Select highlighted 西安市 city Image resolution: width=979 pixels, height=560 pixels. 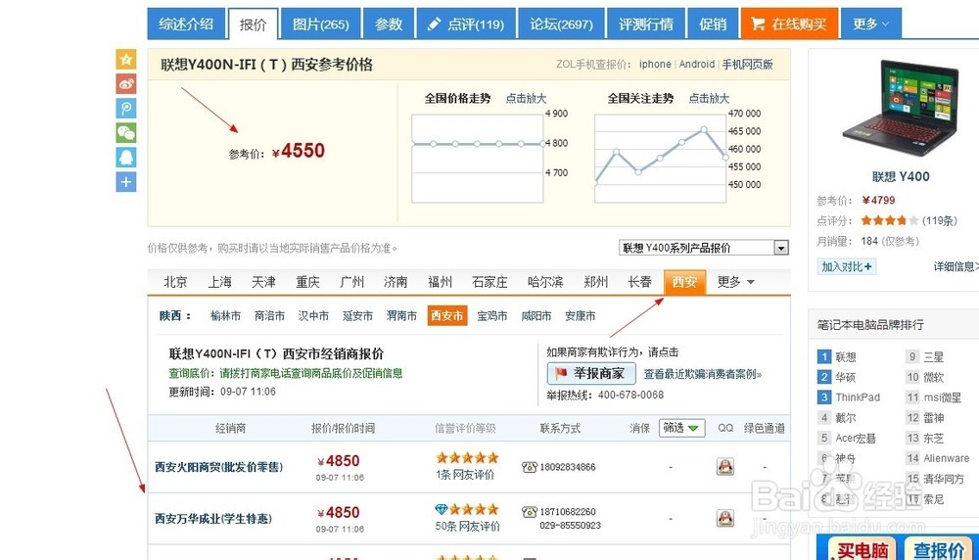pyautogui.click(x=447, y=316)
